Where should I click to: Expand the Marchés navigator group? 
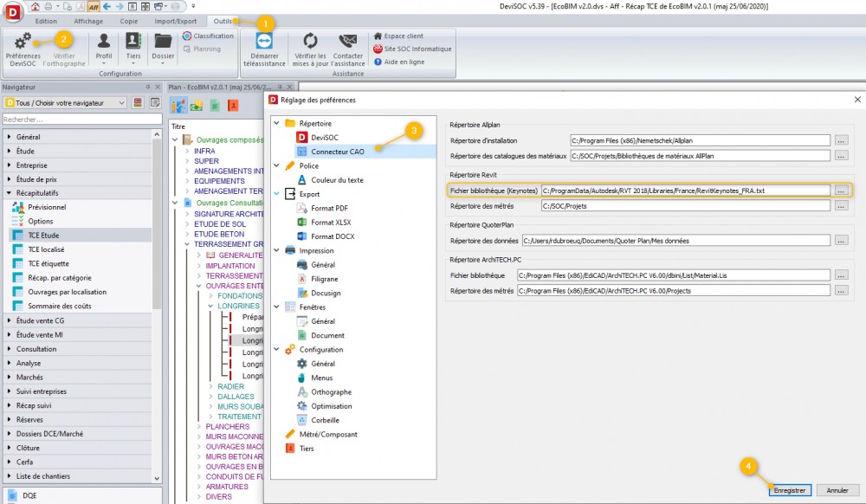tap(9, 377)
